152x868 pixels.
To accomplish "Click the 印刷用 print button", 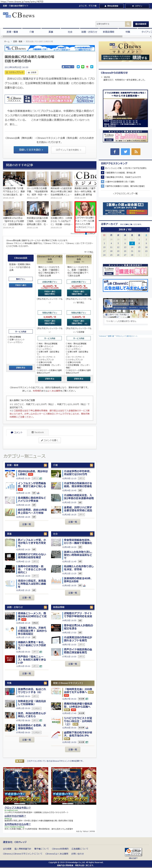I will click(32, 72).
